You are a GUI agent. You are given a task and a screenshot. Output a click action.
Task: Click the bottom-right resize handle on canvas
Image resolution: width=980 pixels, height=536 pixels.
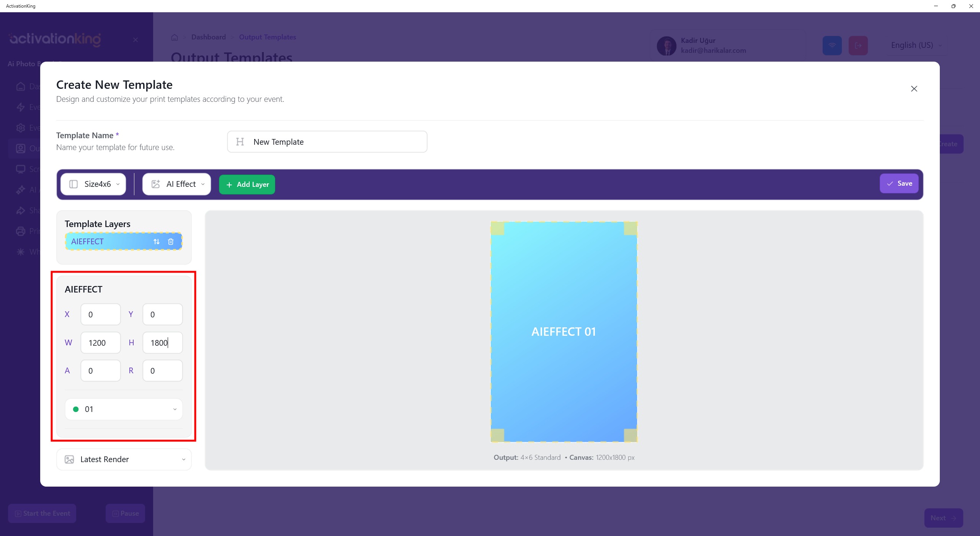pos(630,435)
